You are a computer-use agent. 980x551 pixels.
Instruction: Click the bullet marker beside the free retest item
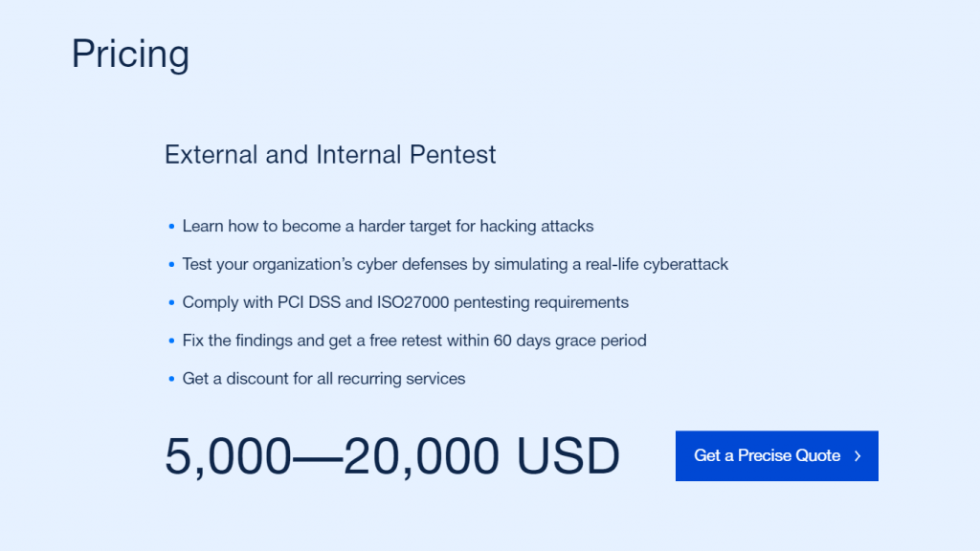coord(171,341)
